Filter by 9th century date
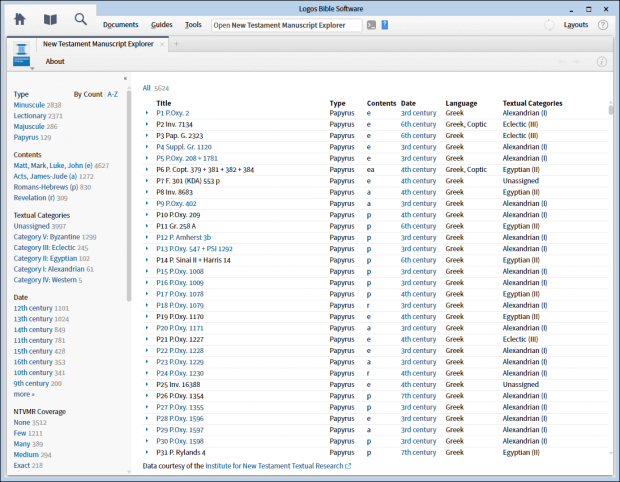Viewport: 620px width, 482px height. 31,383
